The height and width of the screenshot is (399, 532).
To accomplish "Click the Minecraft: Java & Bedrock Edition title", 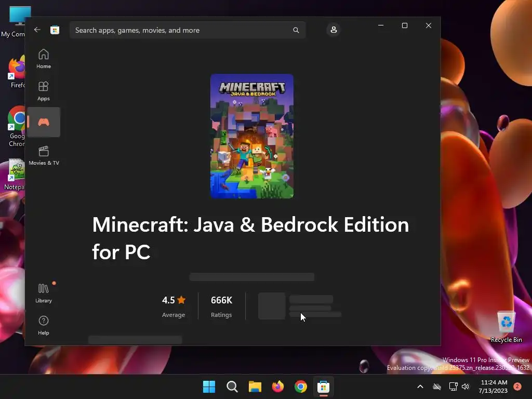I will coord(251,238).
